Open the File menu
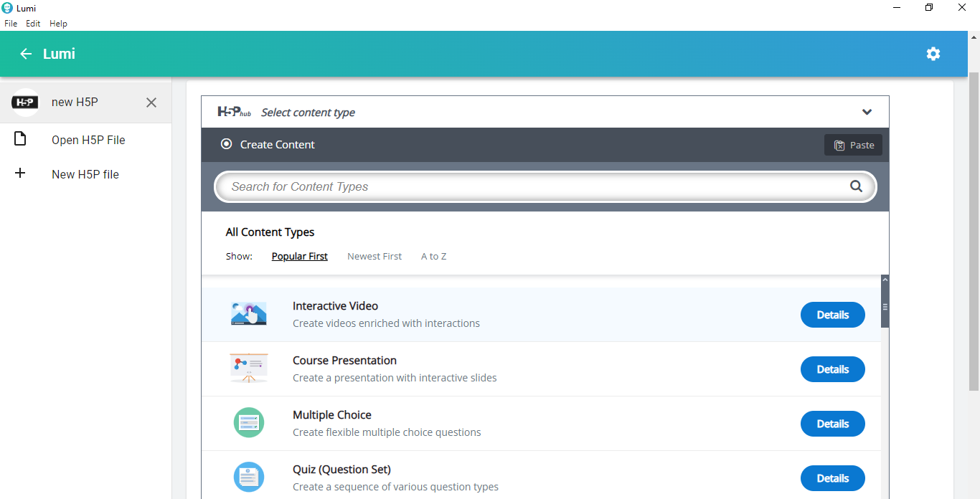The image size is (980, 499). (x=11, y=24)
